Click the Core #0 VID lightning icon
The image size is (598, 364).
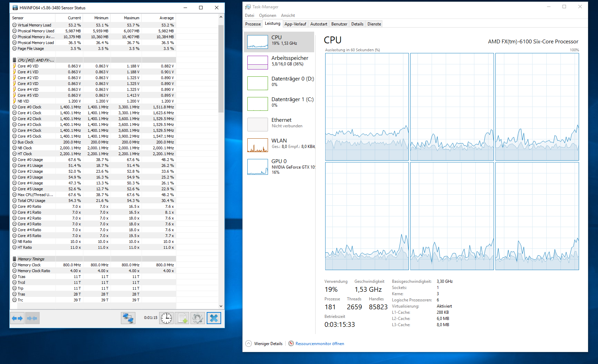point(14,66)
